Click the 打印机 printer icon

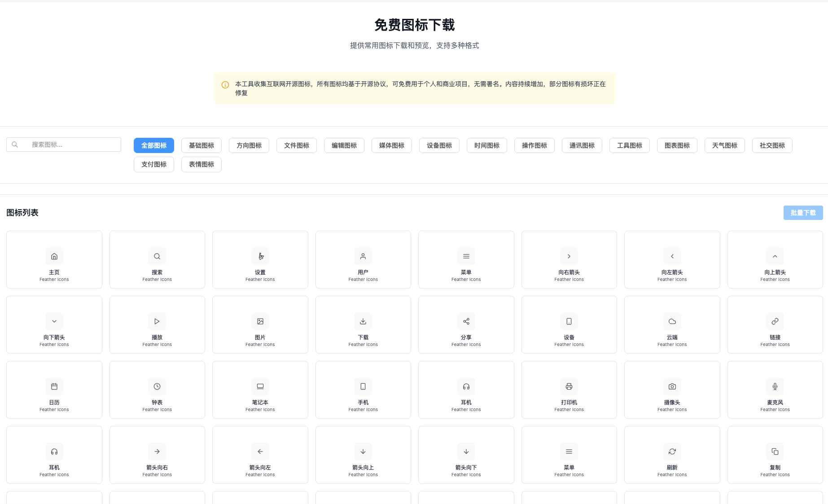(569, 386)
